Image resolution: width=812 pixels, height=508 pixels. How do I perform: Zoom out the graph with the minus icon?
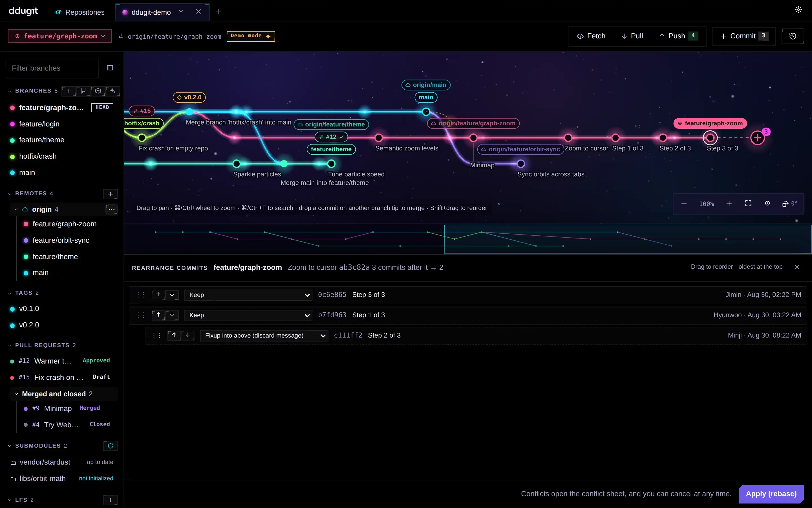(x=684, y=203)
